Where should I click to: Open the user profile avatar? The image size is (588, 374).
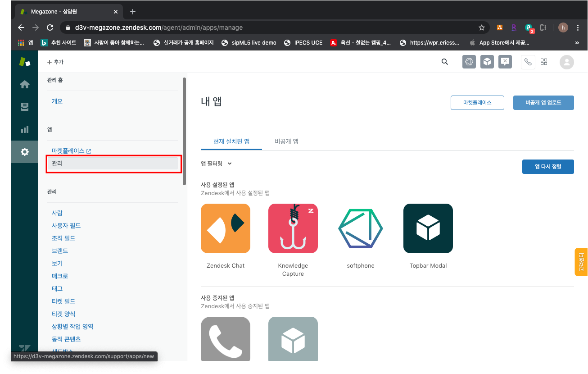567,62
